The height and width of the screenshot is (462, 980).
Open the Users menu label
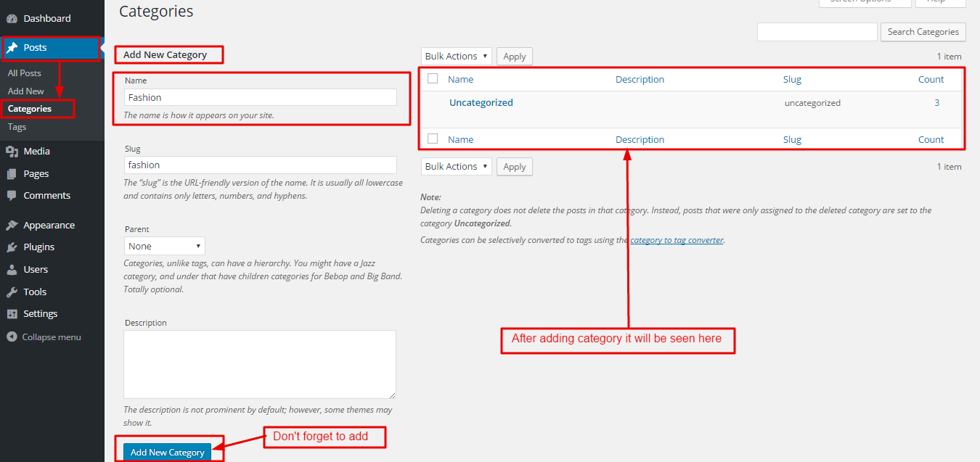pos(36,270)
